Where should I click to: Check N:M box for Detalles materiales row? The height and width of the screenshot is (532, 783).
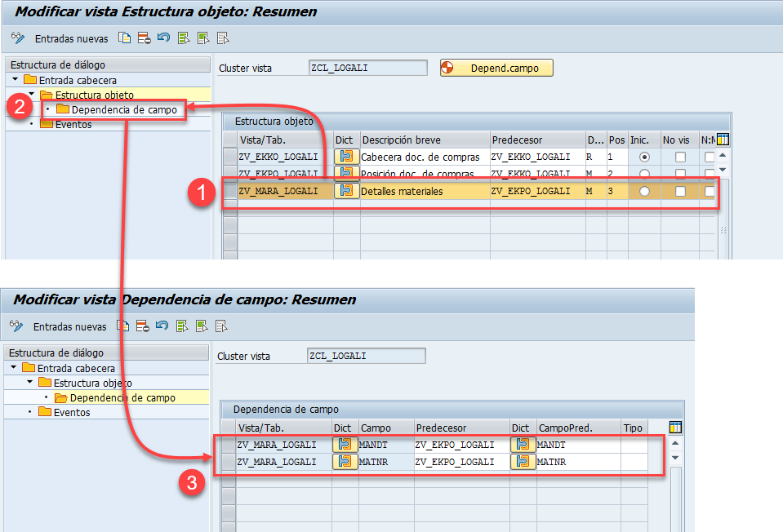point(709,191)
